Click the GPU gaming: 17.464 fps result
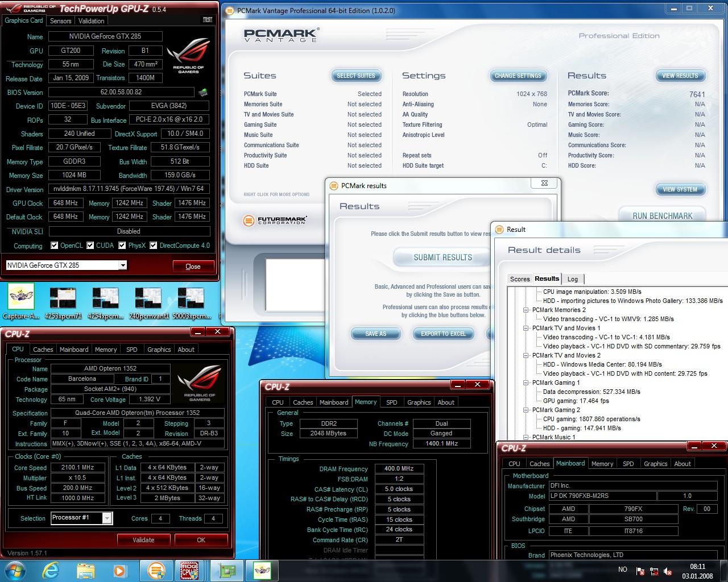The width and height of the screenshot is (728, 582). [576, 401]
